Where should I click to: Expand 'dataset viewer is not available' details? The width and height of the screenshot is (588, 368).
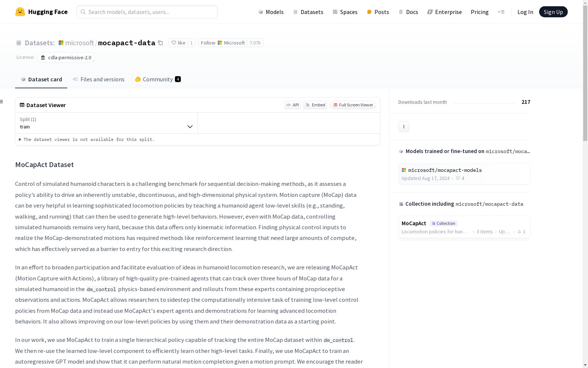pos(87,139)
